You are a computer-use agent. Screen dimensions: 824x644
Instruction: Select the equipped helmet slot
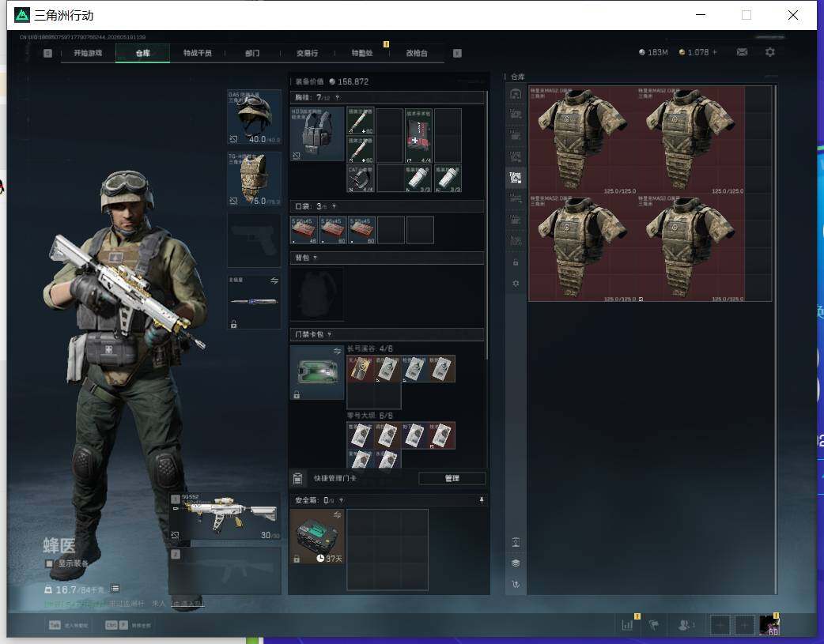(255, 117)
